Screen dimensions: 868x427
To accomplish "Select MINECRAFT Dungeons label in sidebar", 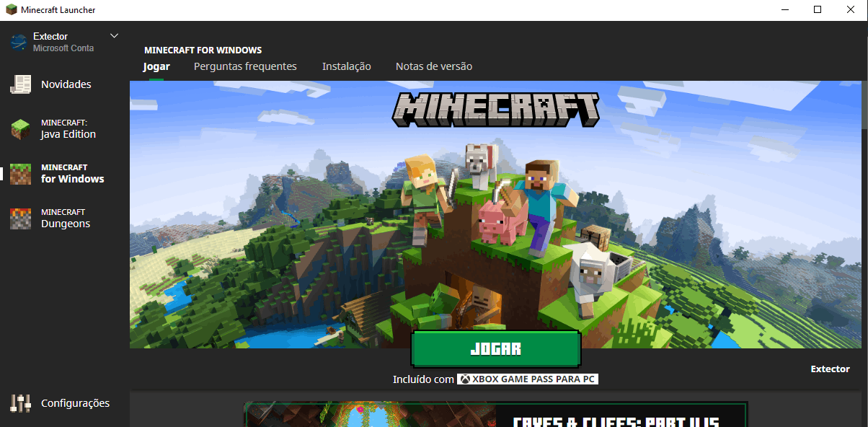I will pyautogui.click(x=66, y=219).
